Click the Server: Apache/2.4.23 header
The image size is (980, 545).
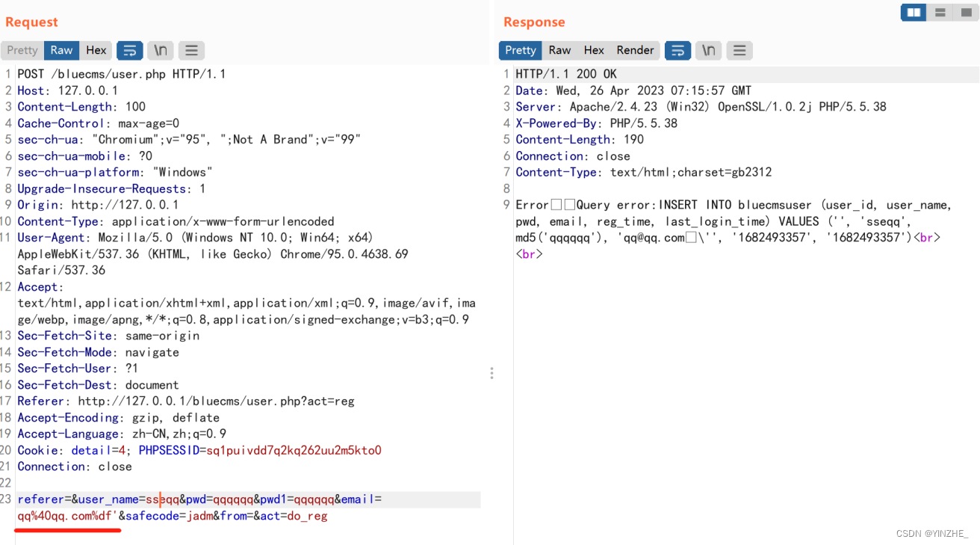click(x=701, y=107)
